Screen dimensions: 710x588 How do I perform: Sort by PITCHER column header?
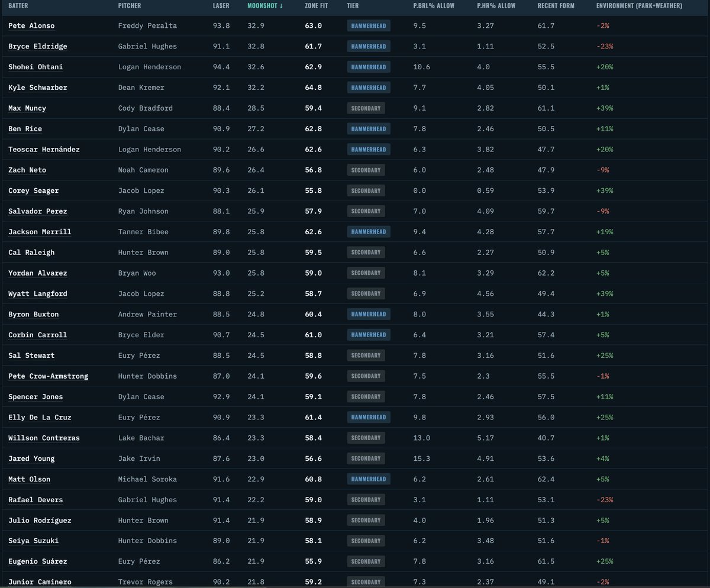[x=130, y=6]
